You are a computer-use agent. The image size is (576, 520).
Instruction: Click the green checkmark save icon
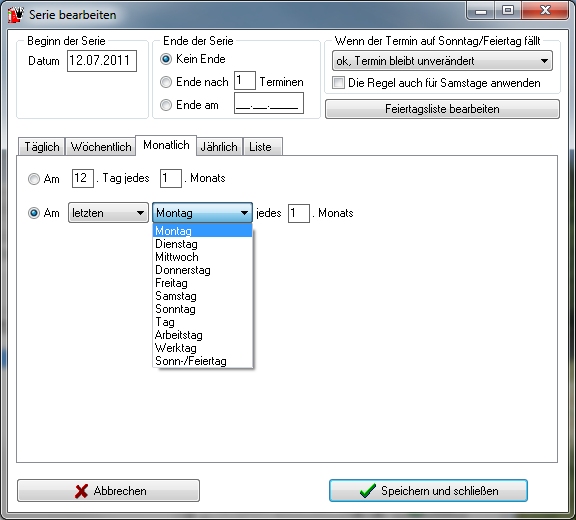pos(367,491)
